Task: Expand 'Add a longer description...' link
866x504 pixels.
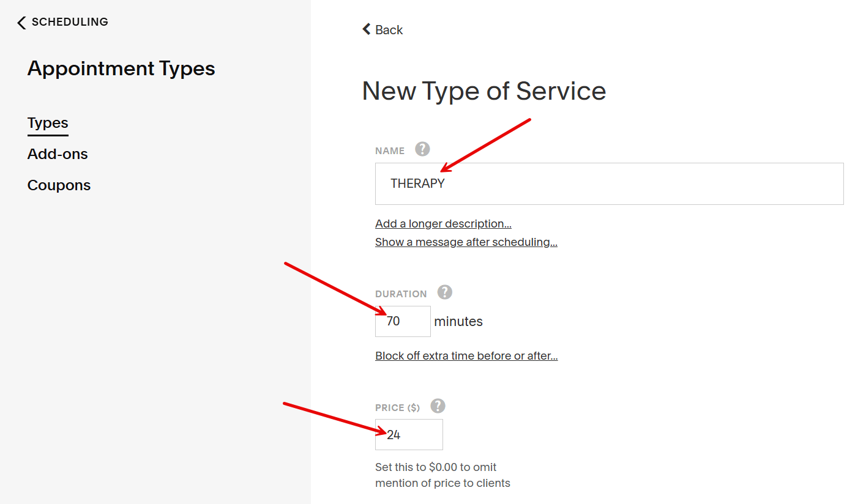Action: pyautogui.click(x=443, y=224)
